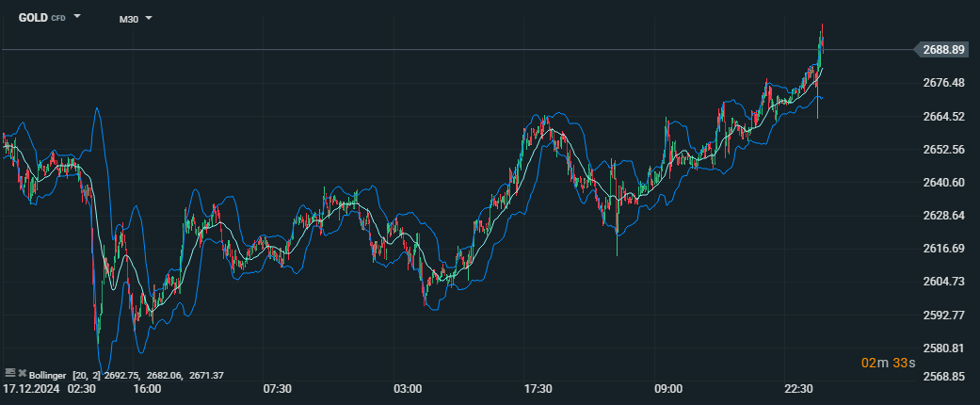Click the 17.12.2024 date label
The image size is (980, 405).
pyautogui.click(x=31, y=389)
